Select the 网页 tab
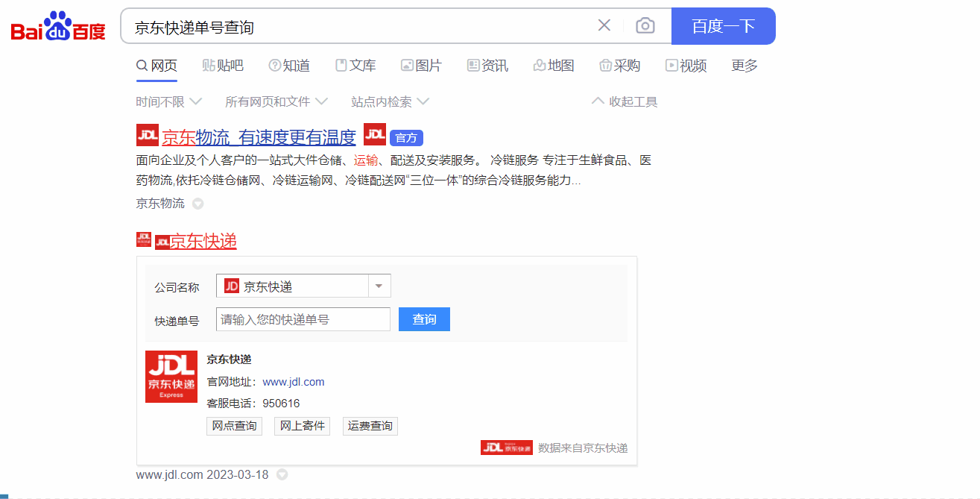Viewport: 980px width, 499px height. [157, 66]
